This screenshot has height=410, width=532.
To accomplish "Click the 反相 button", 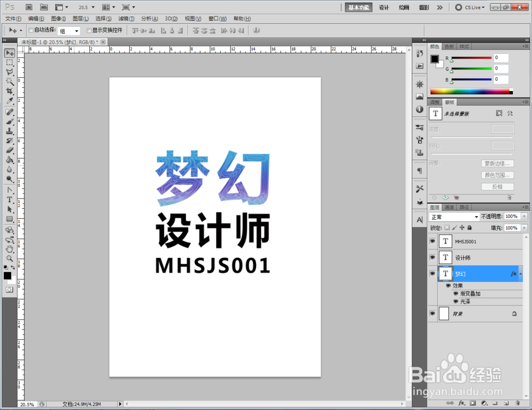I will 497,186.
